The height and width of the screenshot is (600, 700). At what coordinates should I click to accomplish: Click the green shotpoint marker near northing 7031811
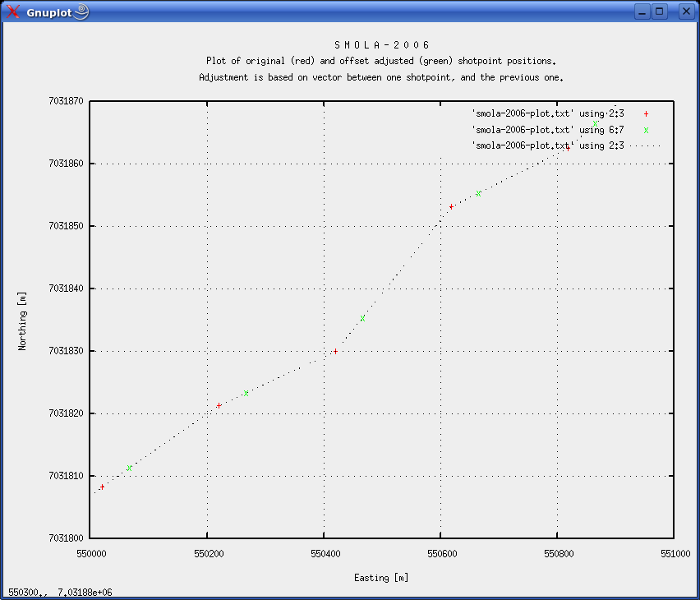coord(129,468)
